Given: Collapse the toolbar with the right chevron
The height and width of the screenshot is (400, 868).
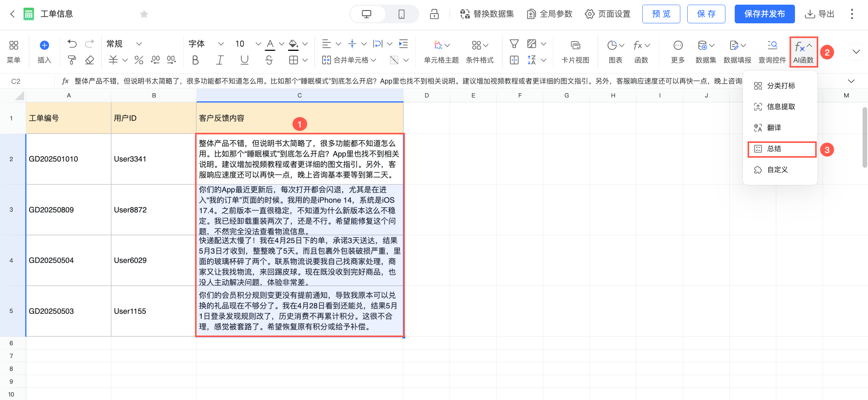Looking at the screenshot, I should [x=856, y=52].
